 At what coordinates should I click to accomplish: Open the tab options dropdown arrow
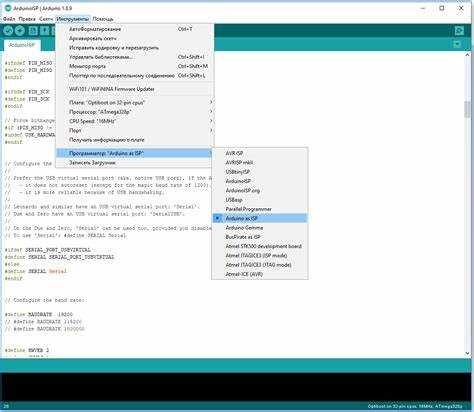[x=457, y=44]
